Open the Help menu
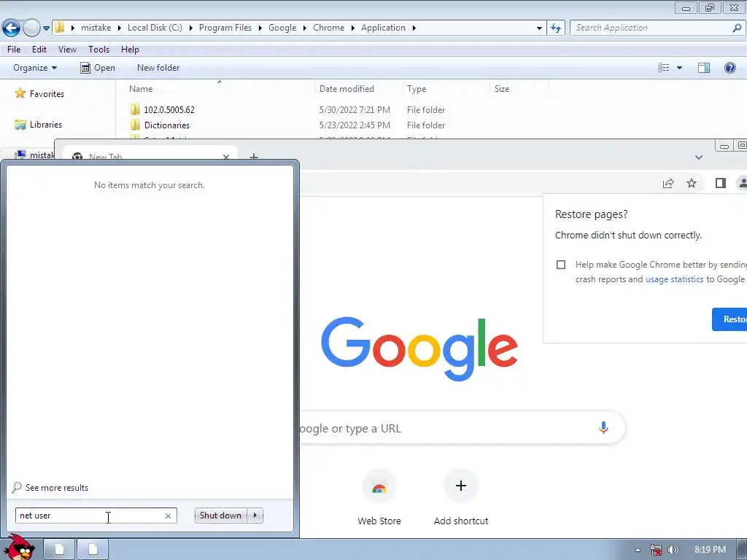 point(130,50)
